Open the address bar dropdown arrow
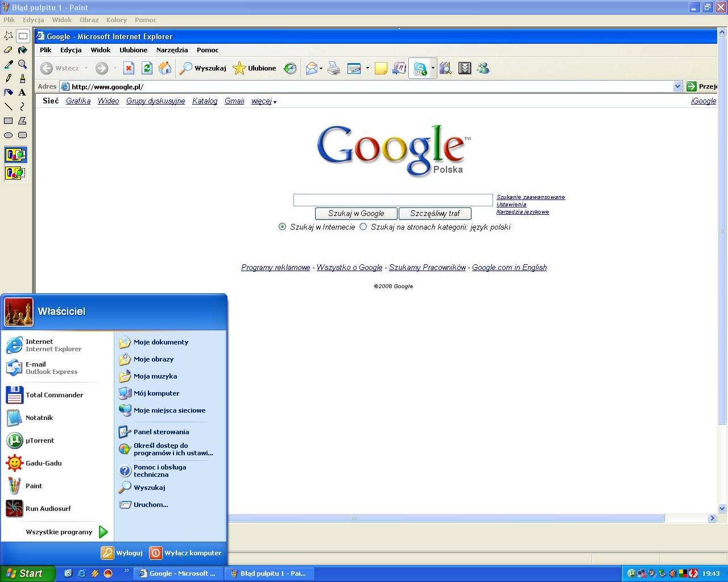The width and height of the screenshot is (728, 582). click(677, 86)
